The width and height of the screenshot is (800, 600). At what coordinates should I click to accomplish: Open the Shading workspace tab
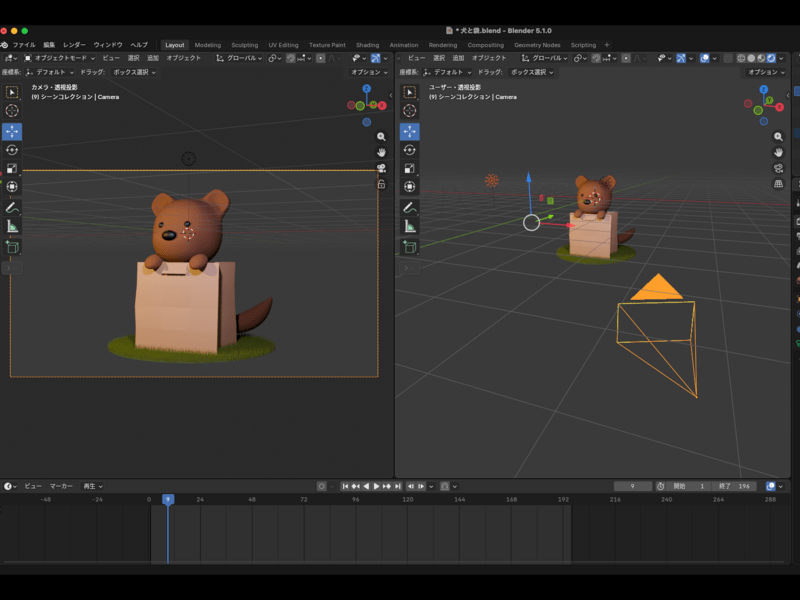(367, 45)
